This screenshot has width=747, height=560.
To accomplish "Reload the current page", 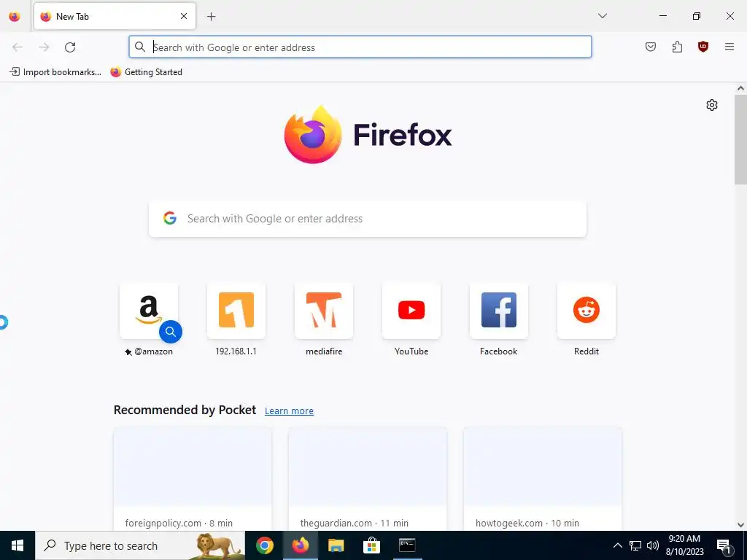I will (x=70, y=47).
